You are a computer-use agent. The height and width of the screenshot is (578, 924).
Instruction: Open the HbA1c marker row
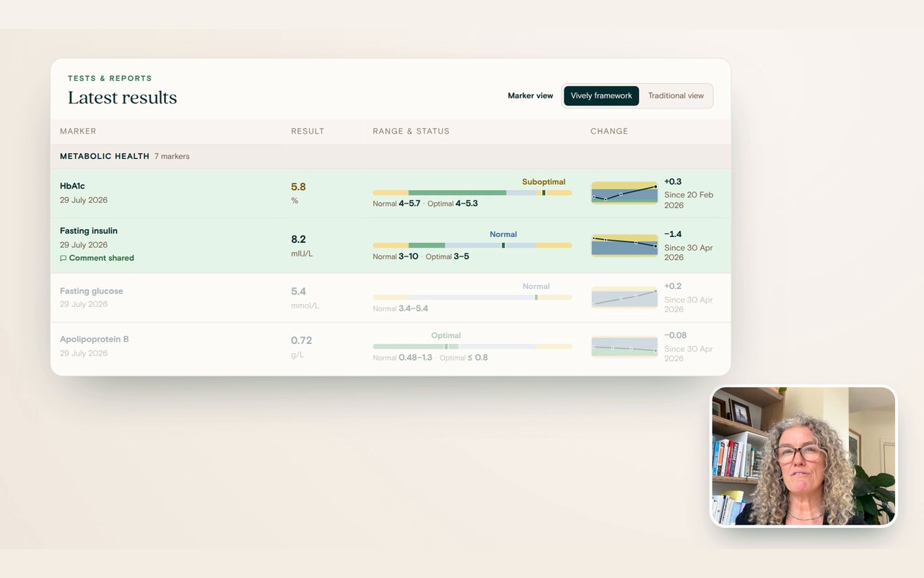[391, 193]
